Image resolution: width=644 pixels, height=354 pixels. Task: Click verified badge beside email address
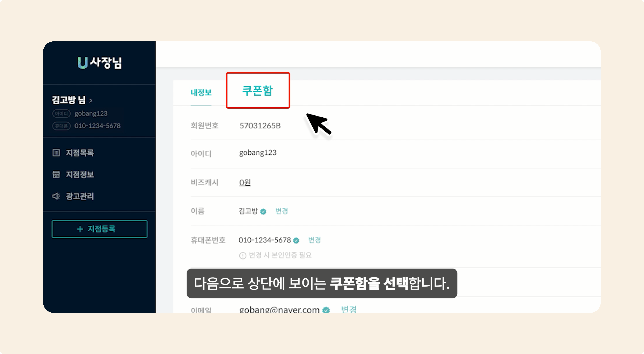pyautogui.click(x=326, y=310)
